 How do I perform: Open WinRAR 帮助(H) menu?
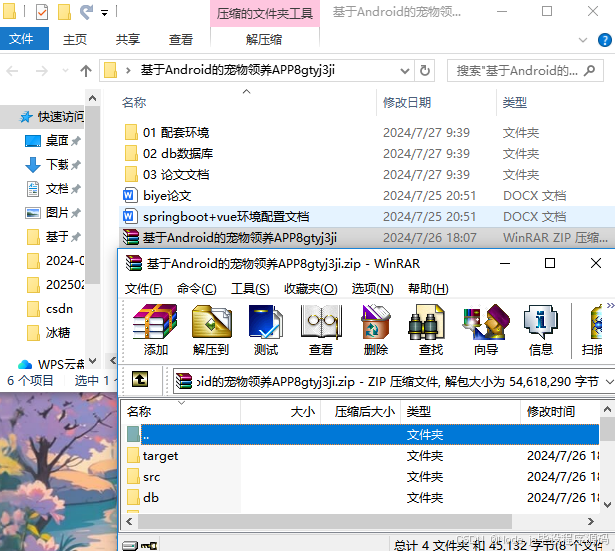(428, 289)
